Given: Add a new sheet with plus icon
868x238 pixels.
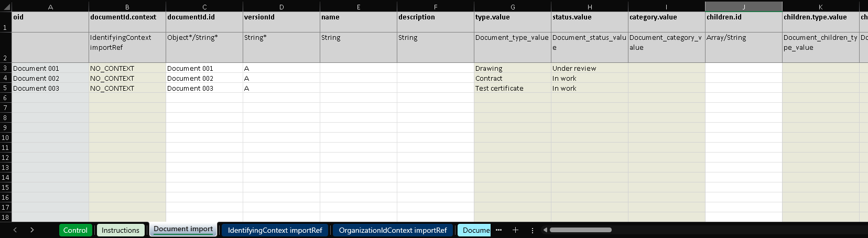Looking at the screenshot, I should pos(515,230).
